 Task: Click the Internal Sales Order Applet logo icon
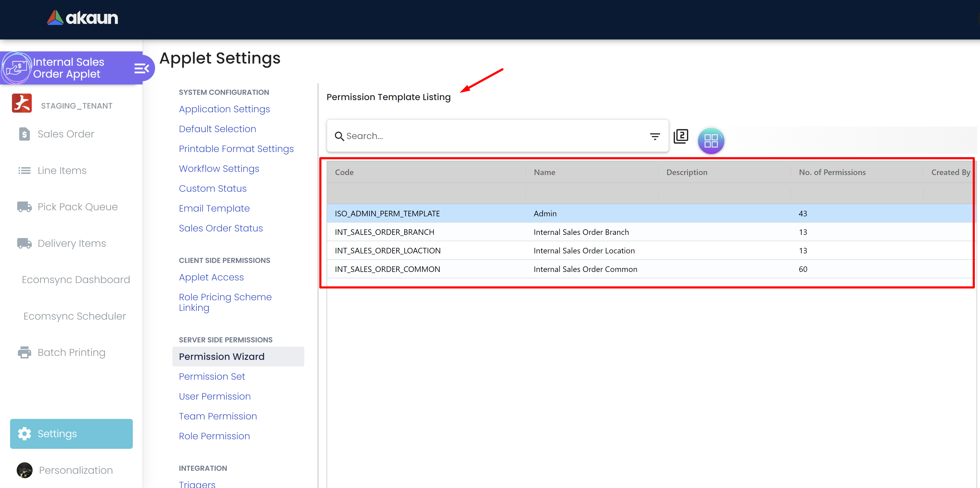tap(16, 68)
